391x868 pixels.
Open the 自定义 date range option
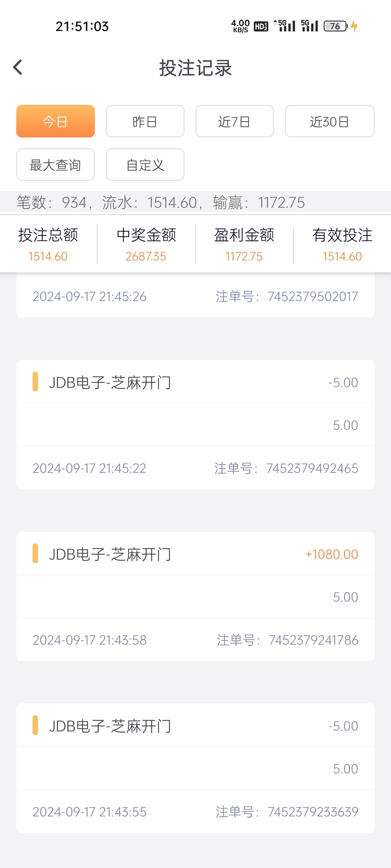pyautogui.click(x=145, y=165)
